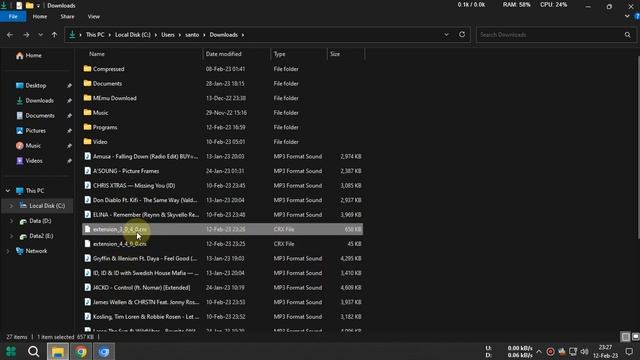The height and width of the screenshot is (360, 640).
Task: Go up one folder level
Action: pyautogui.click(x=54, y=35)
